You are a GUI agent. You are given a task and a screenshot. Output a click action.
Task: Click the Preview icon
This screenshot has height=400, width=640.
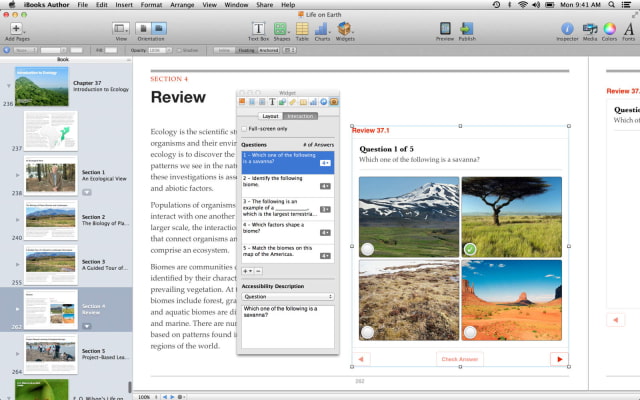(445, 28)
